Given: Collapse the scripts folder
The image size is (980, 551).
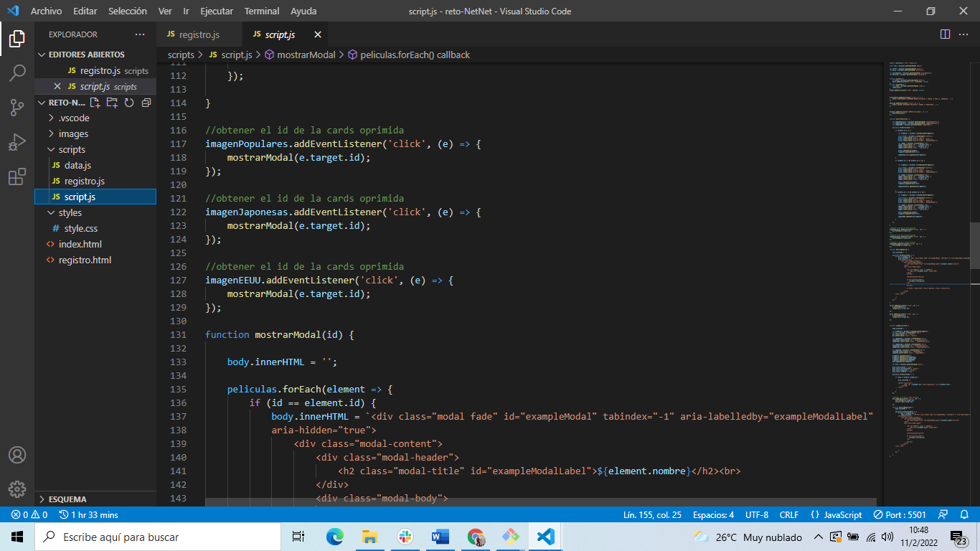Looking at the screenshot, I should pyautogui.click(x=95, y=149).
